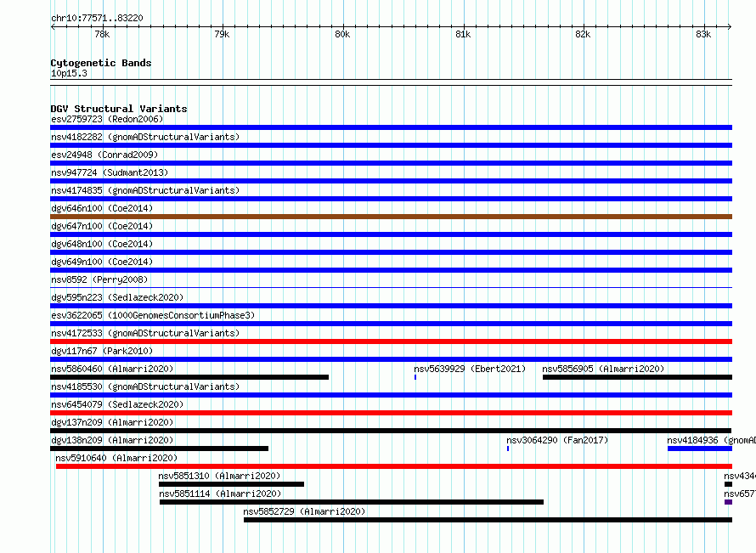Click the DGV Structural Variants track title

(119, 109)
